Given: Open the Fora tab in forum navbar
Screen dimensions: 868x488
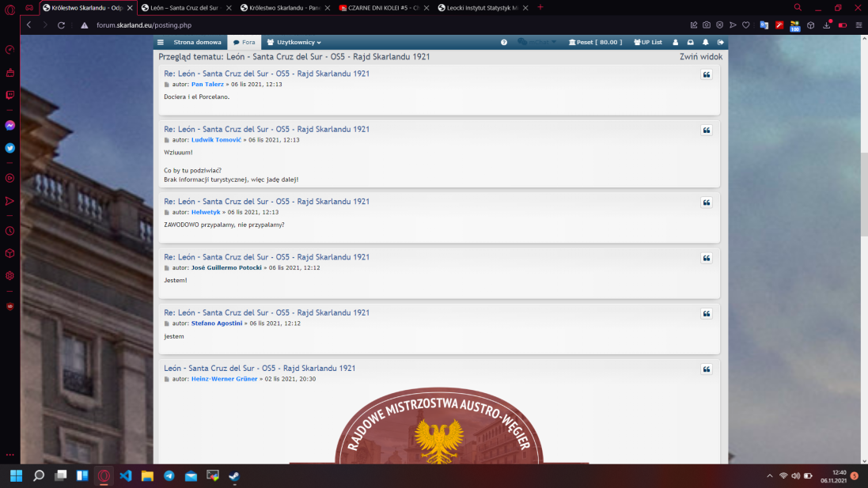Looking at the screenshot, I should pyautogui.click(x=244, y=42).
